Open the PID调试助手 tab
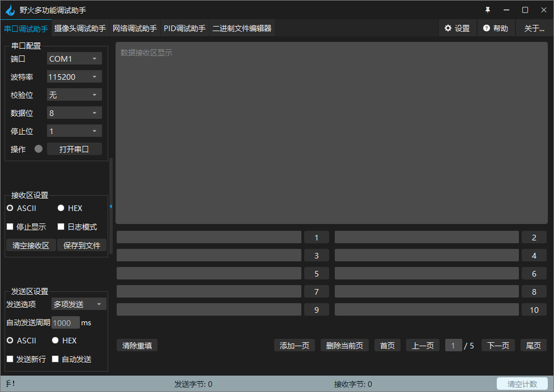The width and height of the screenshot is (554, 392). (x=184, y=29)
